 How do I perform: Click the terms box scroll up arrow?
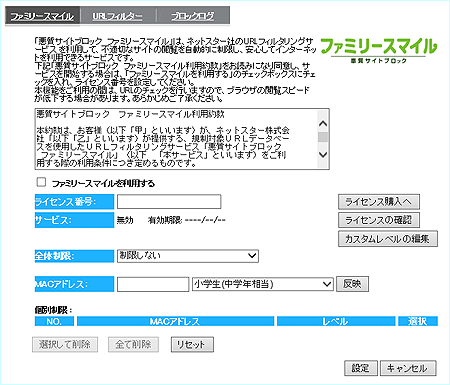point(323,124)
